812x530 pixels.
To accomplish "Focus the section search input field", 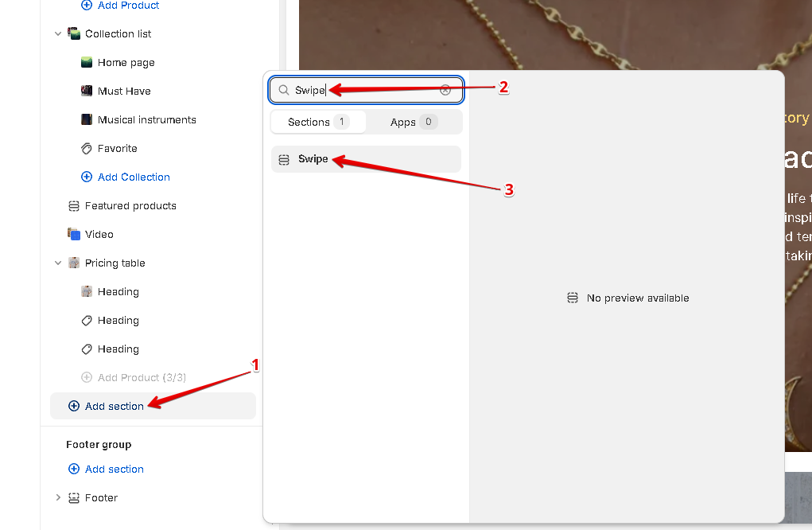I will pos(366,90).
